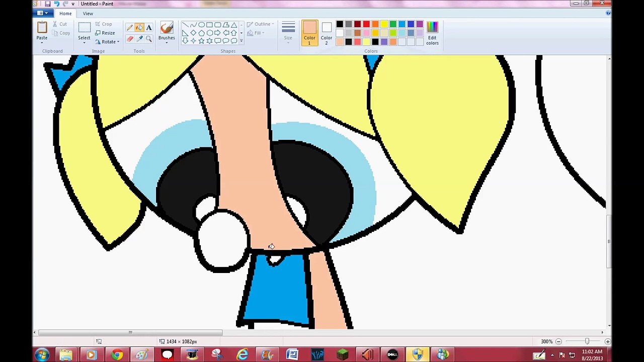Switch to the View ribbon tab
Image resolution: width=644 pixels, height=362 pixels.
pyautogui.click(x=88, y=14)
